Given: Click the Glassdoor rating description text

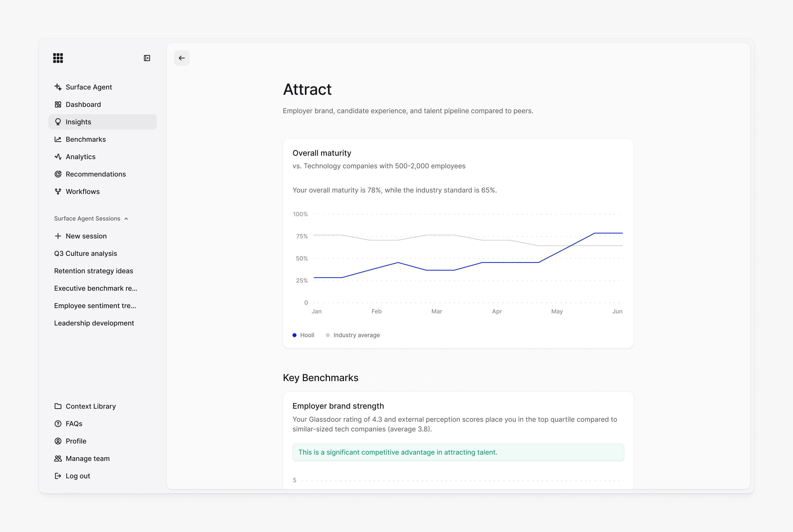Looking at the screenshot, I should pyautogui.click(x=455, y=424).
